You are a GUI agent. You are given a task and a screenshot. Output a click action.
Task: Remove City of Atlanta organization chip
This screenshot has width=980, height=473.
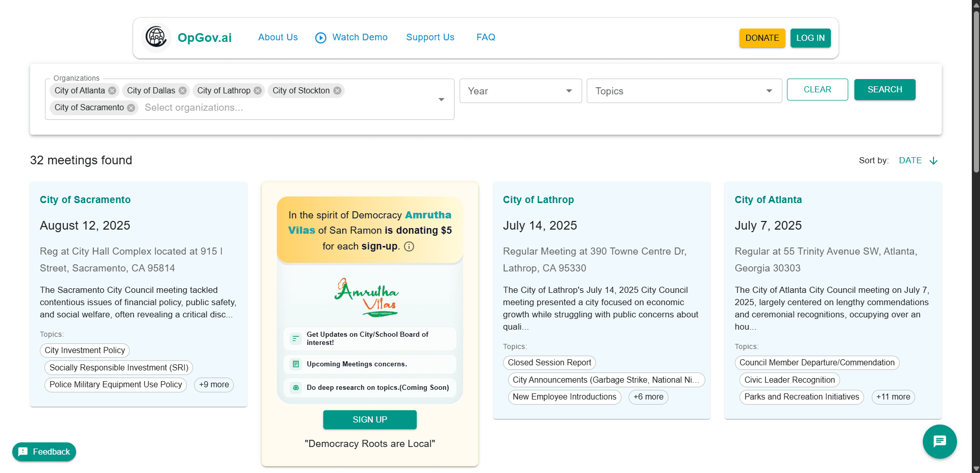pos(112,91)
